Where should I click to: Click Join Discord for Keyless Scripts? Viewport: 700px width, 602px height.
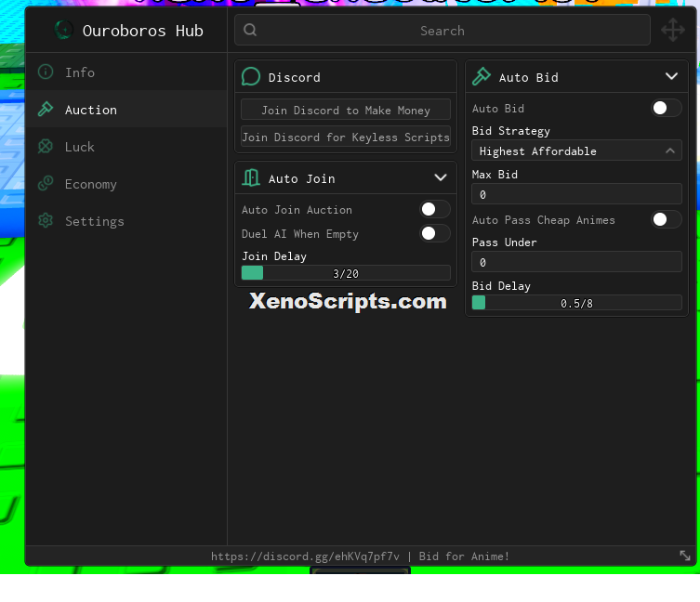click(346, 137)
